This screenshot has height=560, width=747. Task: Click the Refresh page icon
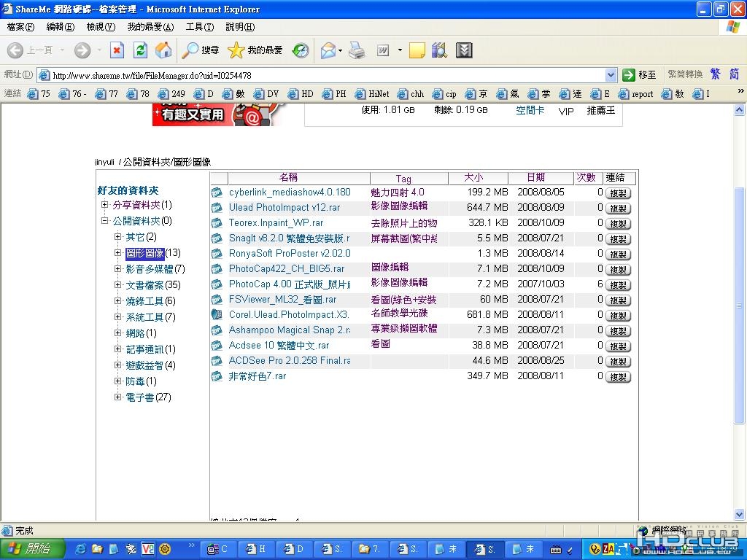coord(141,50)
